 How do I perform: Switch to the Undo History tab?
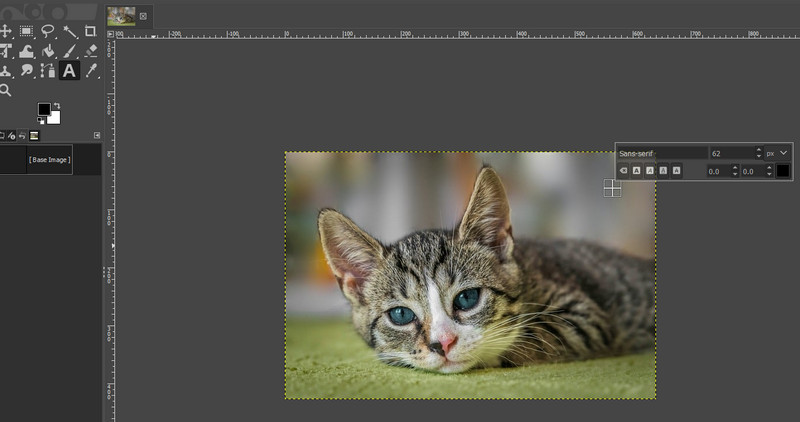click(x=22, y=136)
